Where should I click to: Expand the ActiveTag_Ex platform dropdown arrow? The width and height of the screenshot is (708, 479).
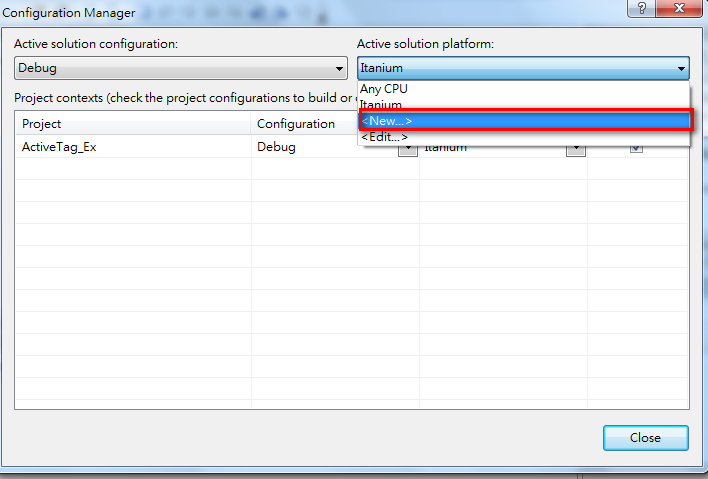point(576,149)
